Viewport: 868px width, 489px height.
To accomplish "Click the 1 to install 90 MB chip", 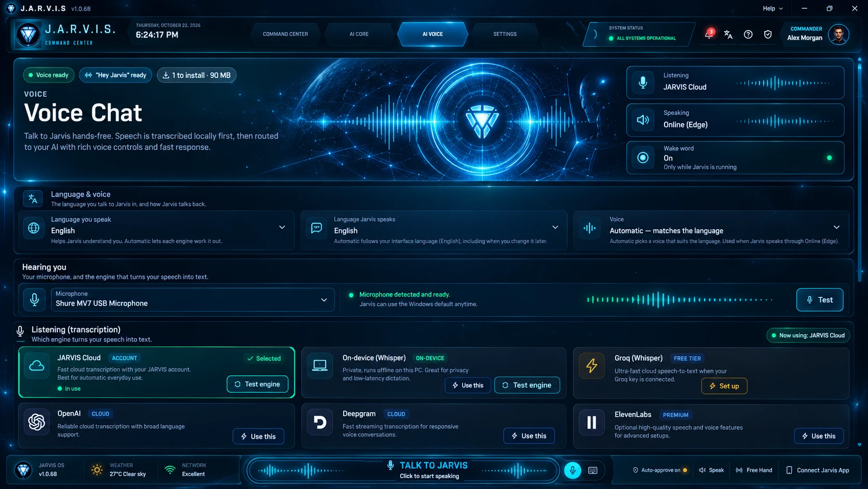I will coord(197,75).
